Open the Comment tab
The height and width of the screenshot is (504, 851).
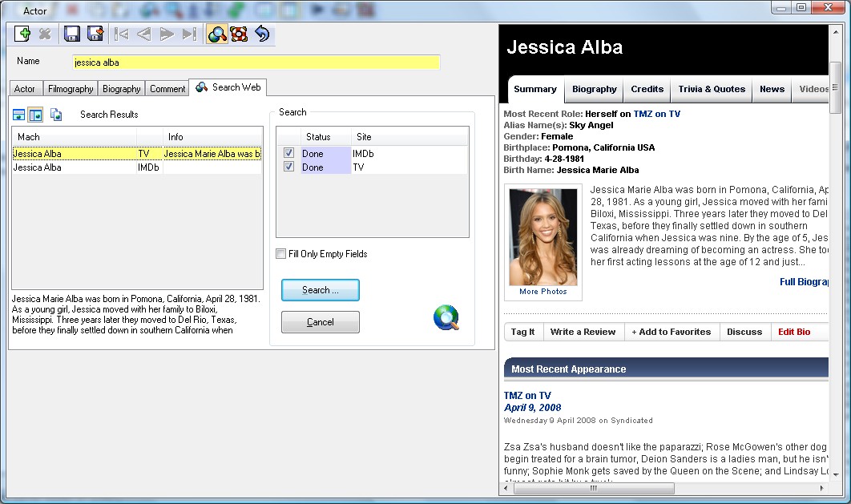[x=167, y=88]
